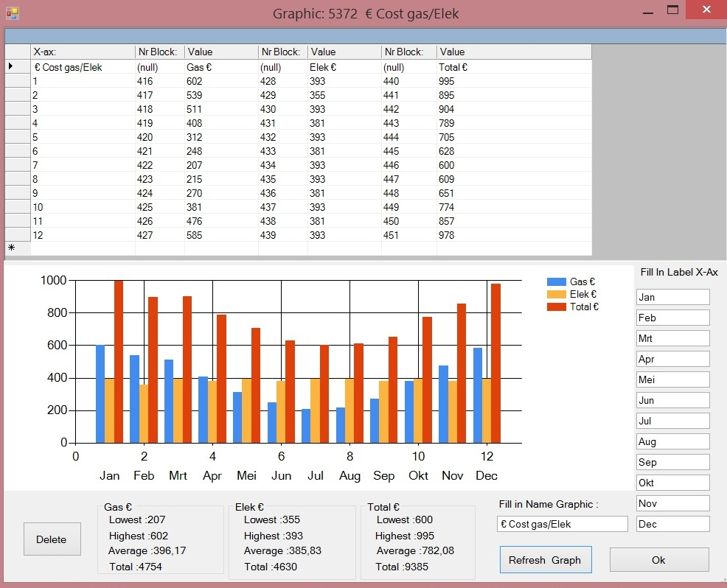Click table cell with value 539
This screenshot has height=588, width=727.
click(x=222, y=95)
